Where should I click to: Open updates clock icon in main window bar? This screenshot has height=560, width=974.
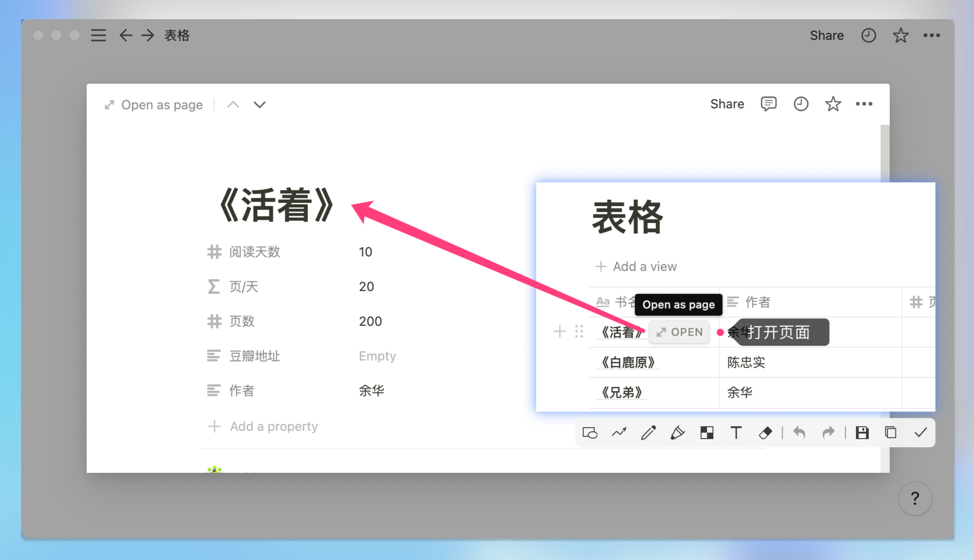[868, 35]
